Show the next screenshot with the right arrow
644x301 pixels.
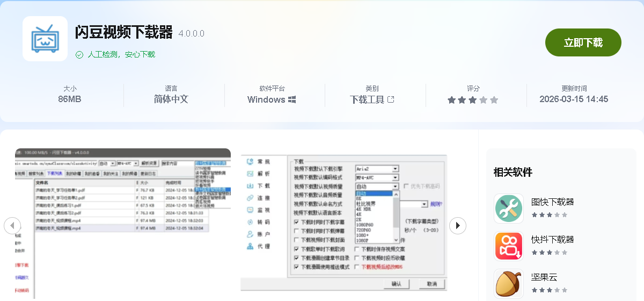tap(457, 225)
